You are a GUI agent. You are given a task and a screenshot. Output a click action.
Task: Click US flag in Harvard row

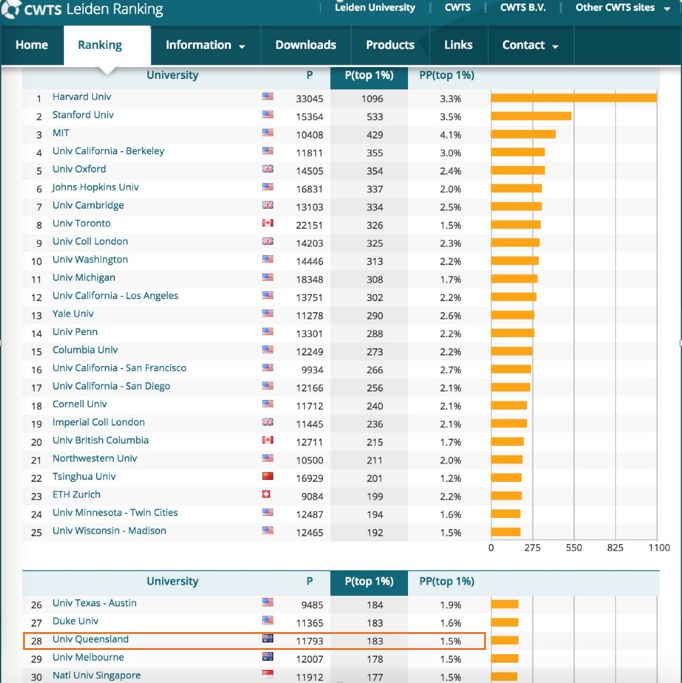click(268, 96)
